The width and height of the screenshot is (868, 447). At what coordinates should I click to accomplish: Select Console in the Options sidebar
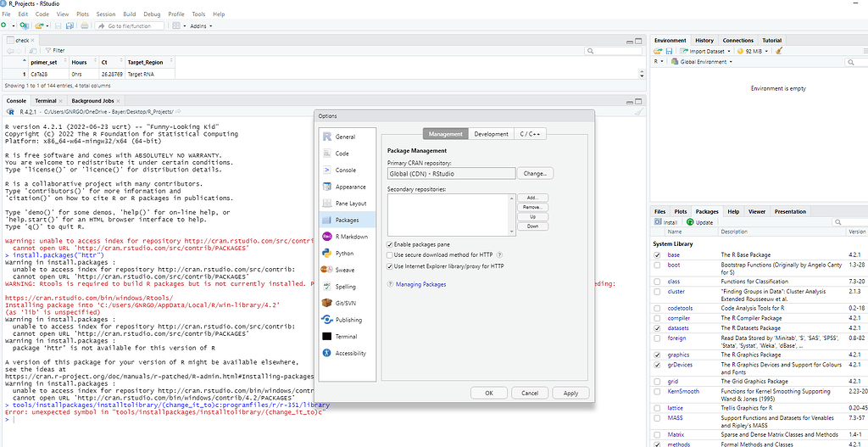(x=348, y=170)
